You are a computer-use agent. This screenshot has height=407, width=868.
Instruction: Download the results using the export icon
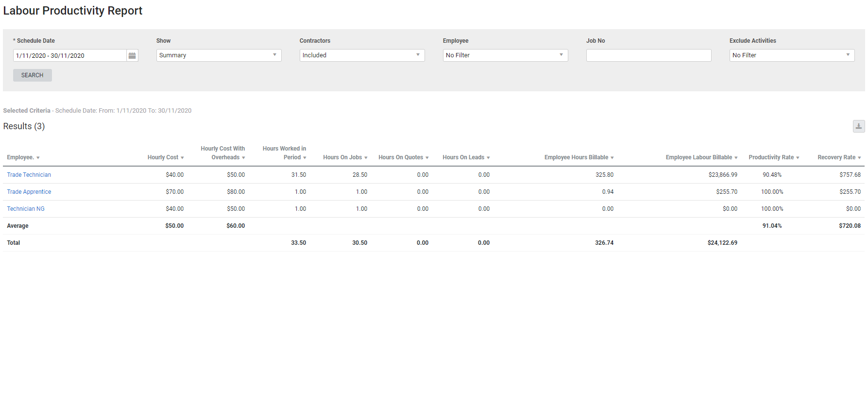point(859,126)
